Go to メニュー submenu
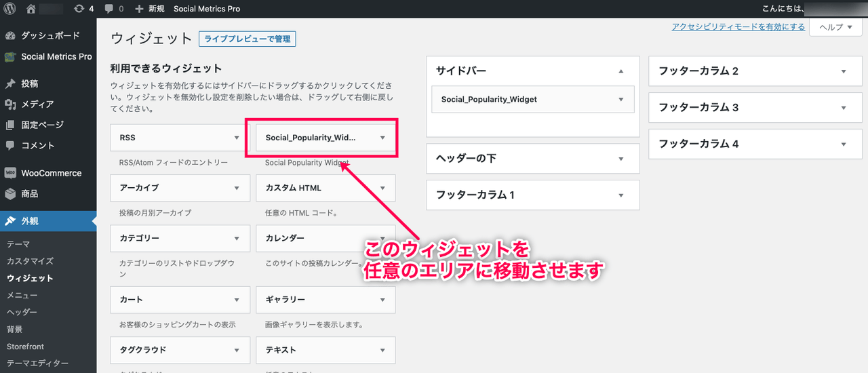The width and height of the screenshot is (868, 373). (x=22, y=295)
